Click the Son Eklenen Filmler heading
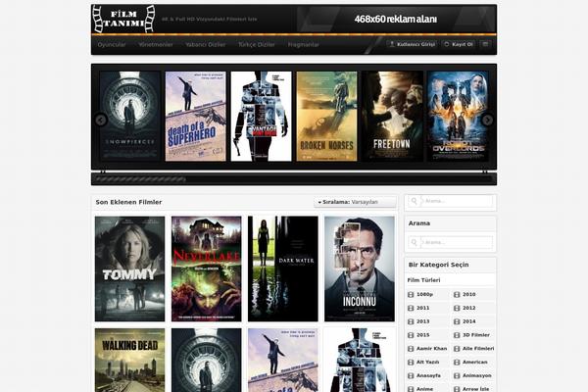This screenshot has width=588, height=392. pos(128,202)
